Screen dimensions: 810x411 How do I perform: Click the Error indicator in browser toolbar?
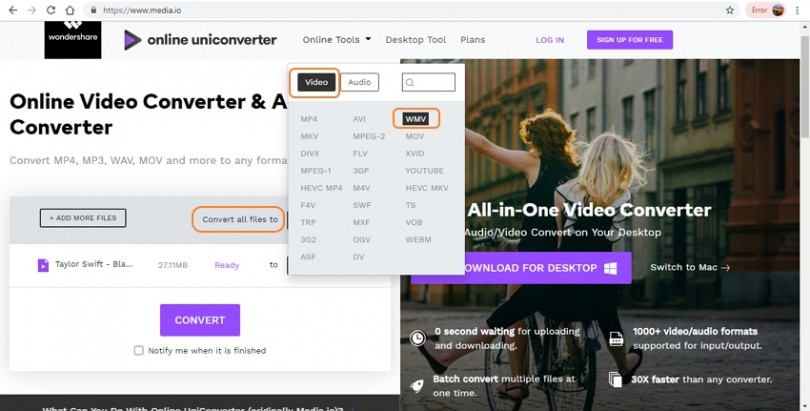pos(759,10)
